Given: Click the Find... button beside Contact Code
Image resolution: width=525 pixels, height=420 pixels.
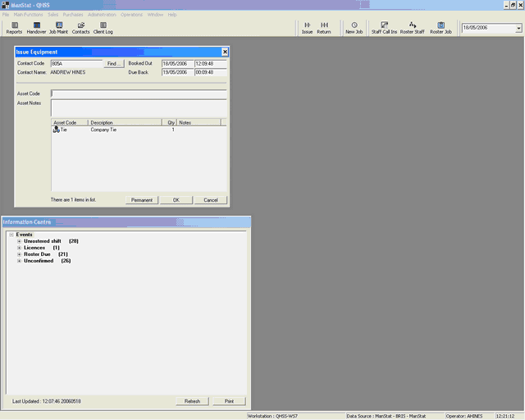Looking at the screenshot, I should (114, 63).
